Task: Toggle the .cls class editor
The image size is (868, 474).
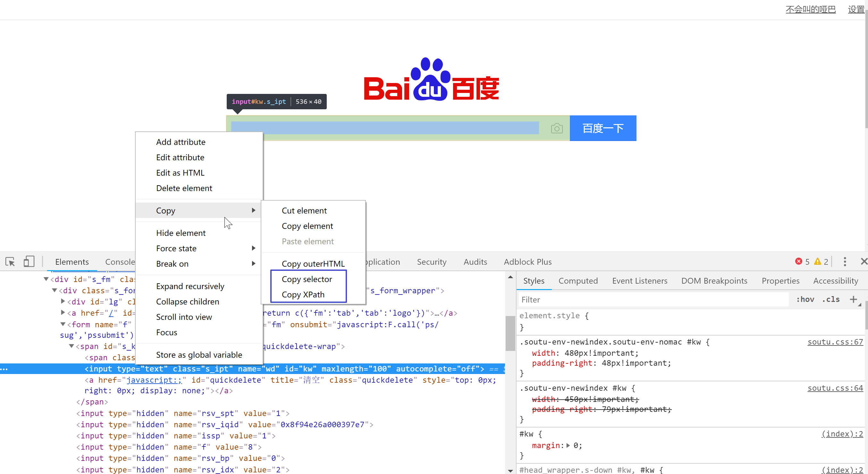Action: point(830,299)
